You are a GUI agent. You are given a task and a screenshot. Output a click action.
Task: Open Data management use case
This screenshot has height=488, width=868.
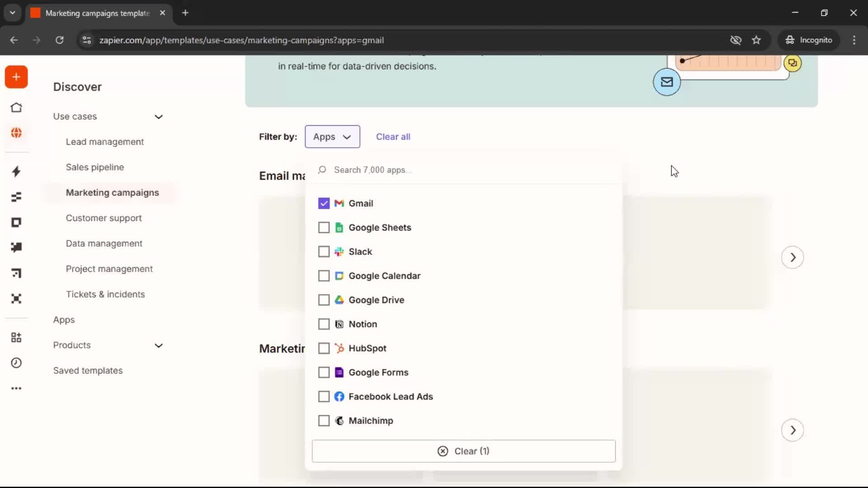[104, 244]
